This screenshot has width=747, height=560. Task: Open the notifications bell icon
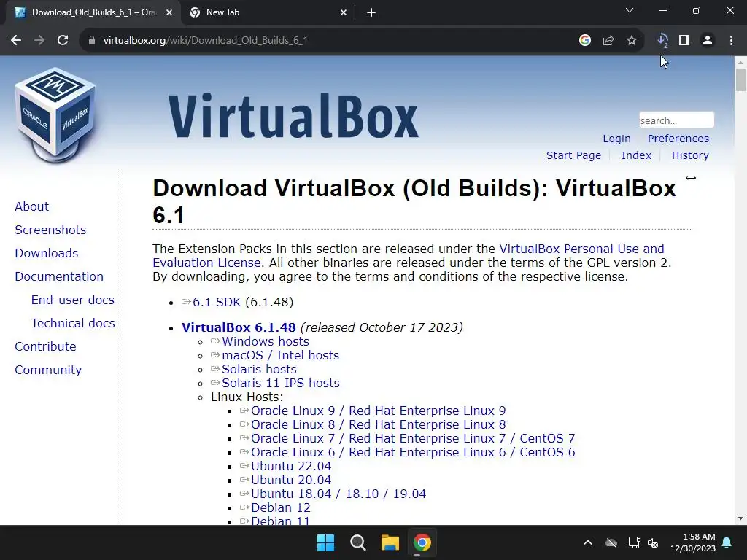point(727,542)
